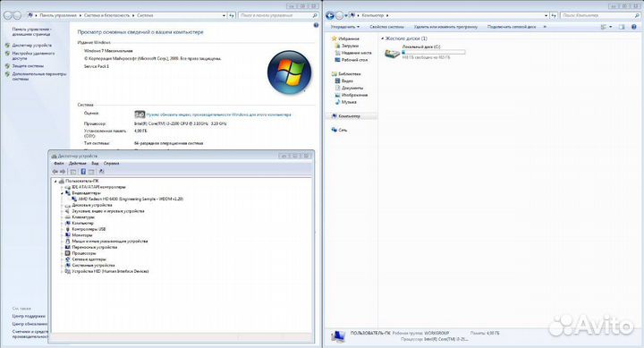Expand the Системные устройства node
The image size is (644, 348).
coord(63,266)
